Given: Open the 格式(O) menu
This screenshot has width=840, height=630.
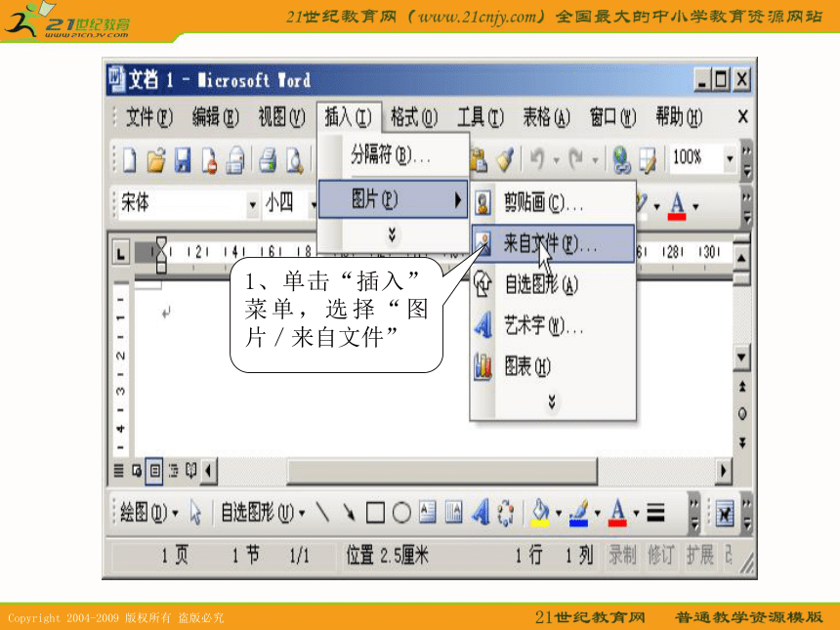Looking at the screenshot, I should pyautogui.click(x=414, y=117).
